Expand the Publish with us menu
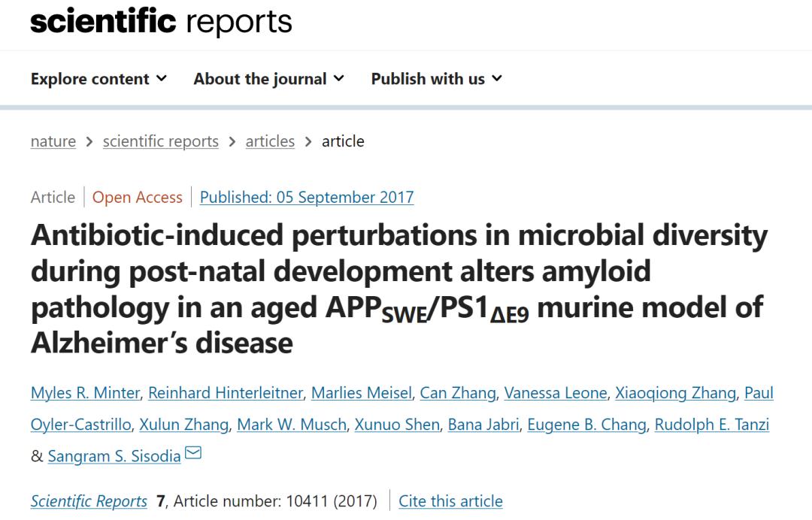The width and height of the screenshot is (812, 520). [x=436, y=79]
